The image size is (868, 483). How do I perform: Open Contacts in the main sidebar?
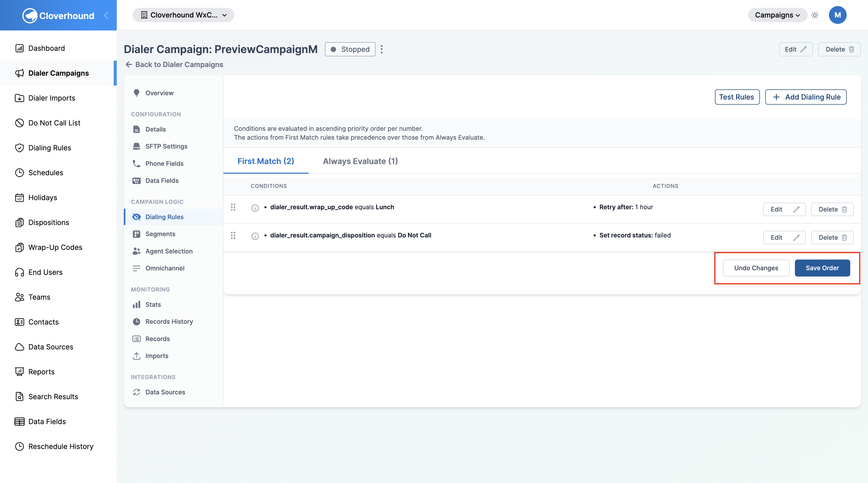coord(58,322)
